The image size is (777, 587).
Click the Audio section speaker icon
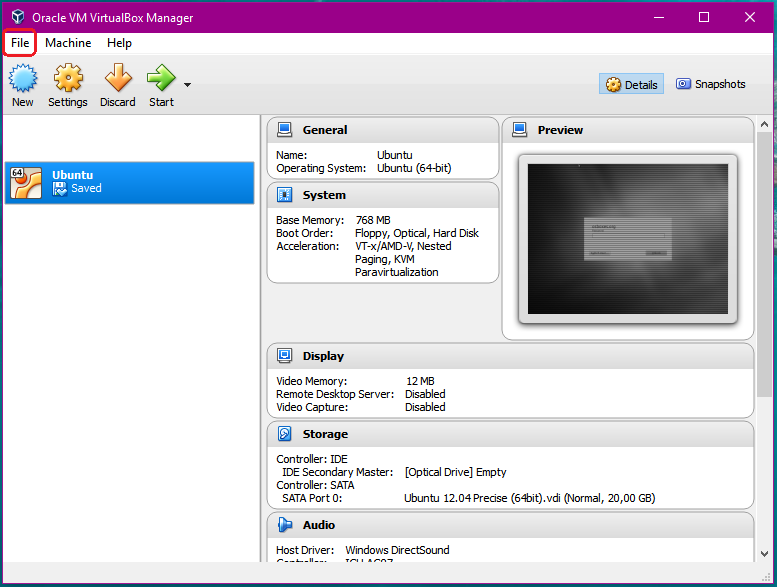[284, 525]
